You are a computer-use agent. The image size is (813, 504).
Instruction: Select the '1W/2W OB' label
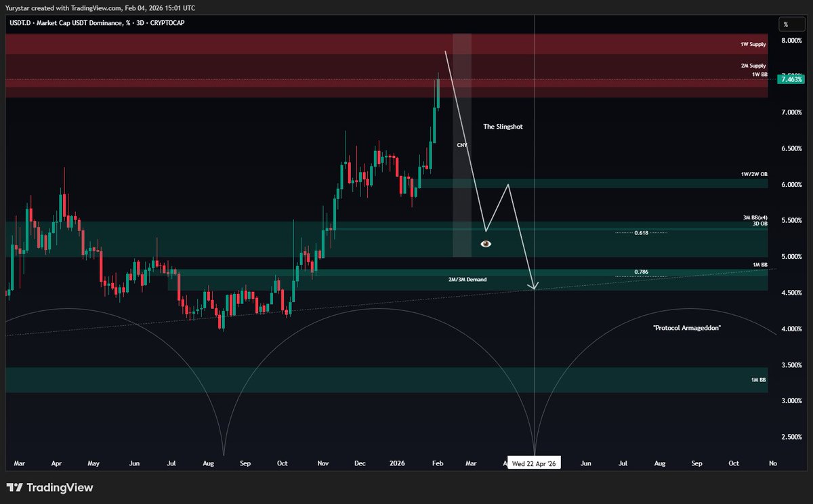(x=754, y=174)
